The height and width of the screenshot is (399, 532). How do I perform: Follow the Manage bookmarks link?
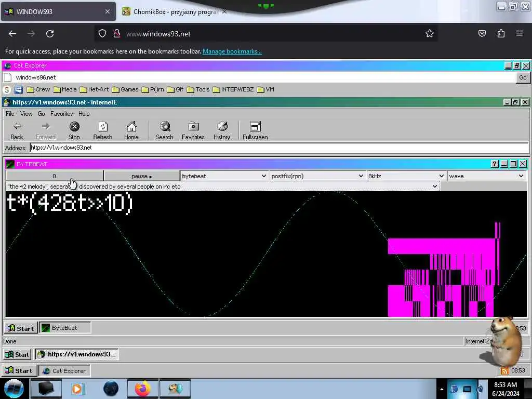[232, 51]
